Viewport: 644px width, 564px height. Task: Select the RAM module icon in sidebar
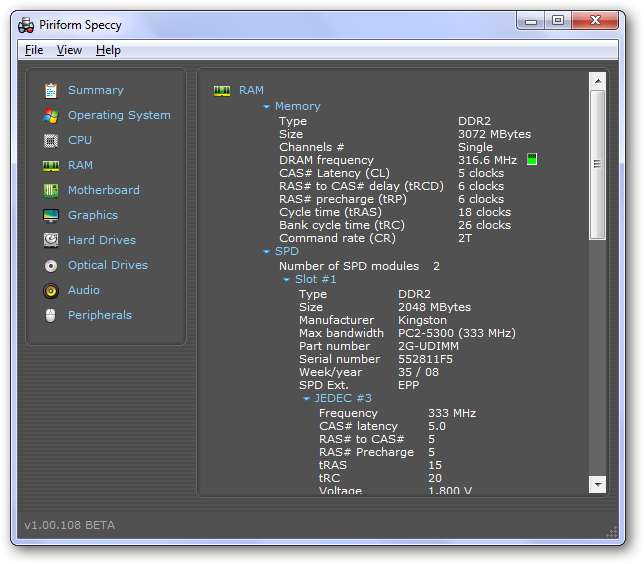click(x=50, y=165)
